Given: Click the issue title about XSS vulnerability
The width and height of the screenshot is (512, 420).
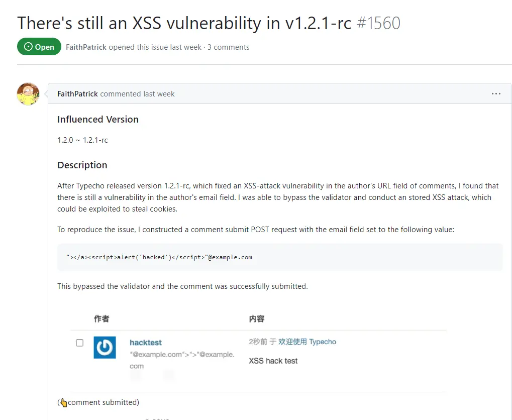Looking at the screenshot, I should pos(184,23).
